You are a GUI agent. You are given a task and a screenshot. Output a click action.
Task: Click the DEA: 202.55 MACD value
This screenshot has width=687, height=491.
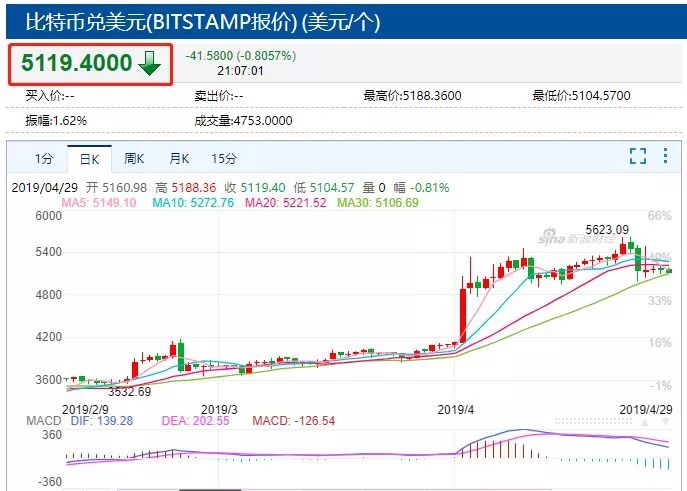click(195, 421)
